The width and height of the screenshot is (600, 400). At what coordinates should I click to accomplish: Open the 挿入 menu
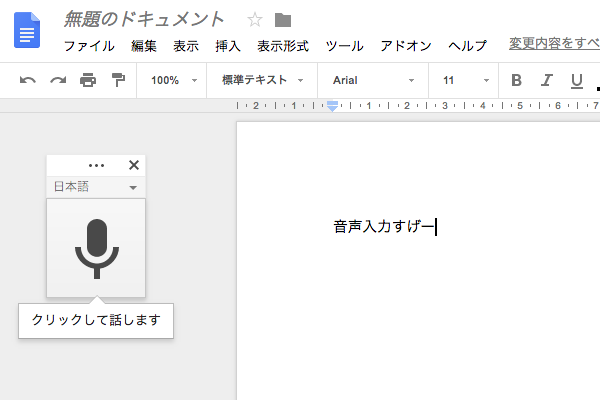228,46
